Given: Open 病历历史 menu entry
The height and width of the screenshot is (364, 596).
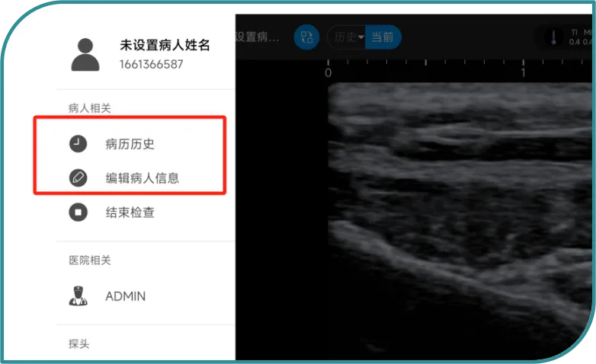Looking at the screenshot, I should click(130, 144).
